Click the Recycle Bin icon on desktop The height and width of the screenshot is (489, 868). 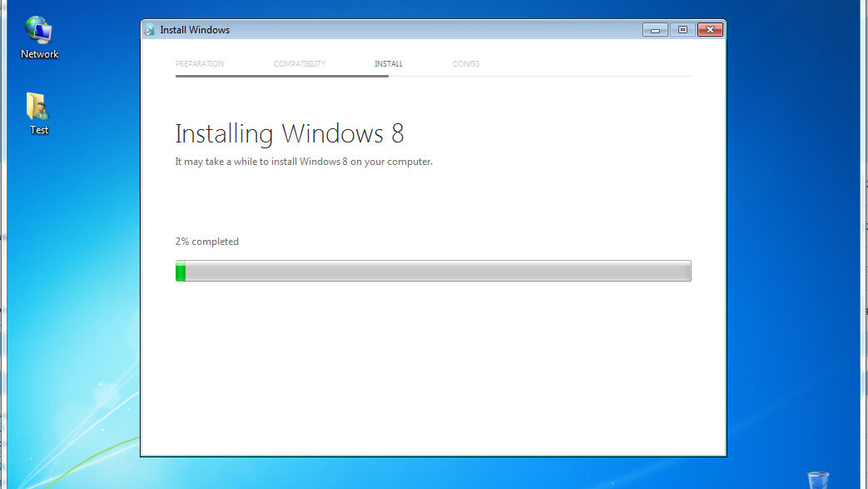coord(817,480)
